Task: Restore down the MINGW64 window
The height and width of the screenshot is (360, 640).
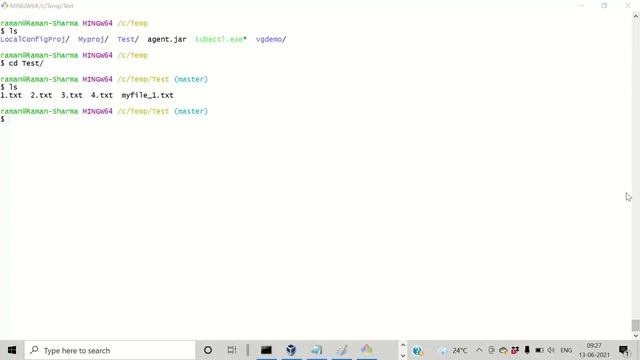Action: click(604, 5)
